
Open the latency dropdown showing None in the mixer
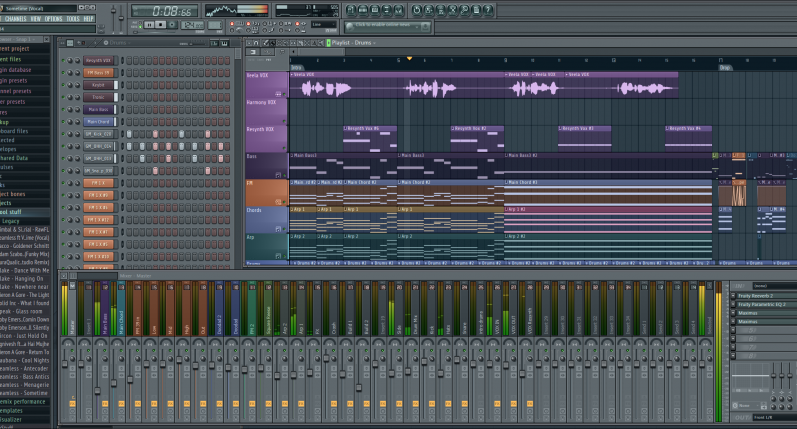[x=746, y=406]
